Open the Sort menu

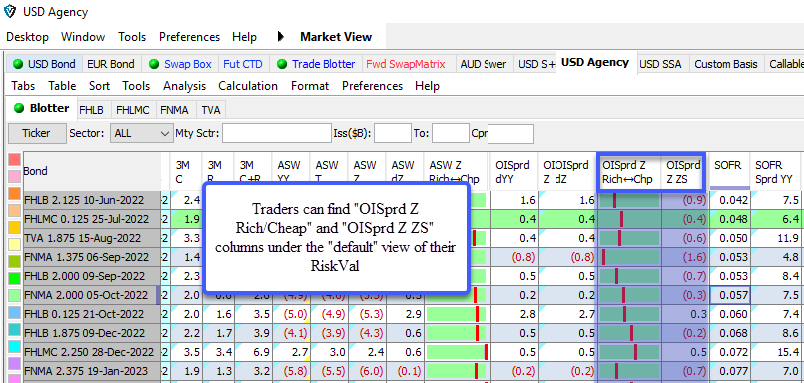(x=99, y=86)
